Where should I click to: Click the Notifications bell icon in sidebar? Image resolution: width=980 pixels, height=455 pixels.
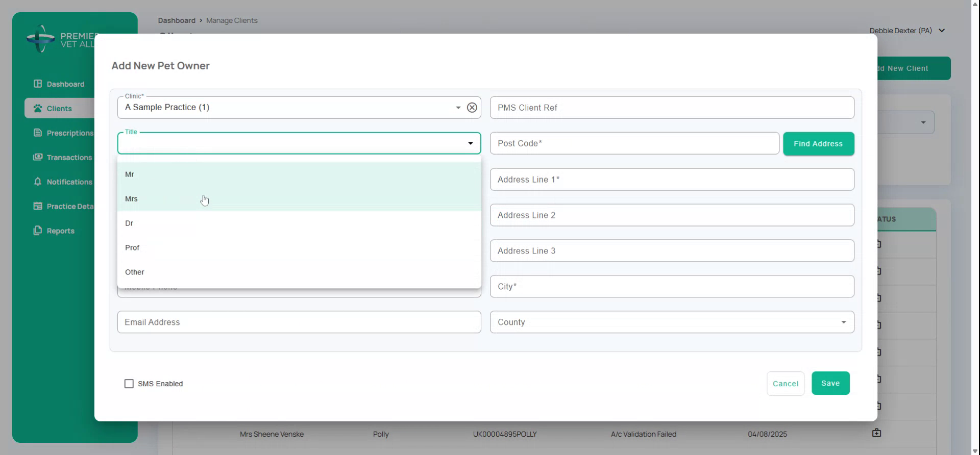(x=38, y=182)
